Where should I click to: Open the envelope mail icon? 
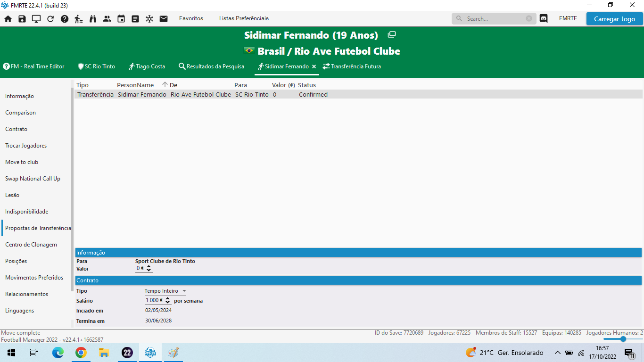(x=164, y=19)
